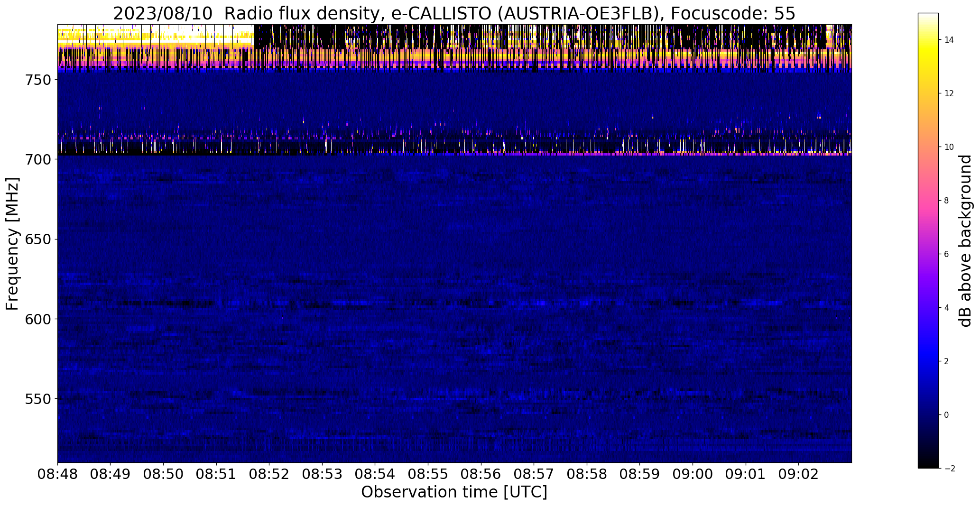Click the 08:49 time tick label

click(111, 475)
